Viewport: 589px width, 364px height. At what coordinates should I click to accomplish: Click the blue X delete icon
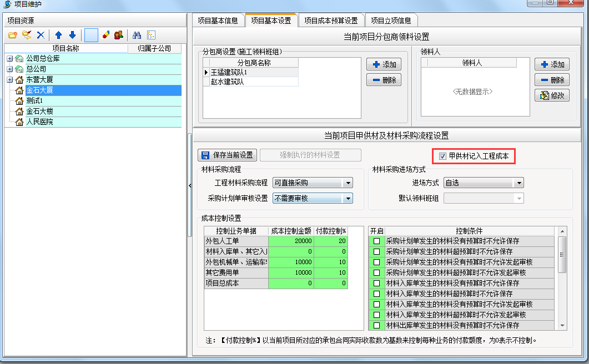pos(41,36)
